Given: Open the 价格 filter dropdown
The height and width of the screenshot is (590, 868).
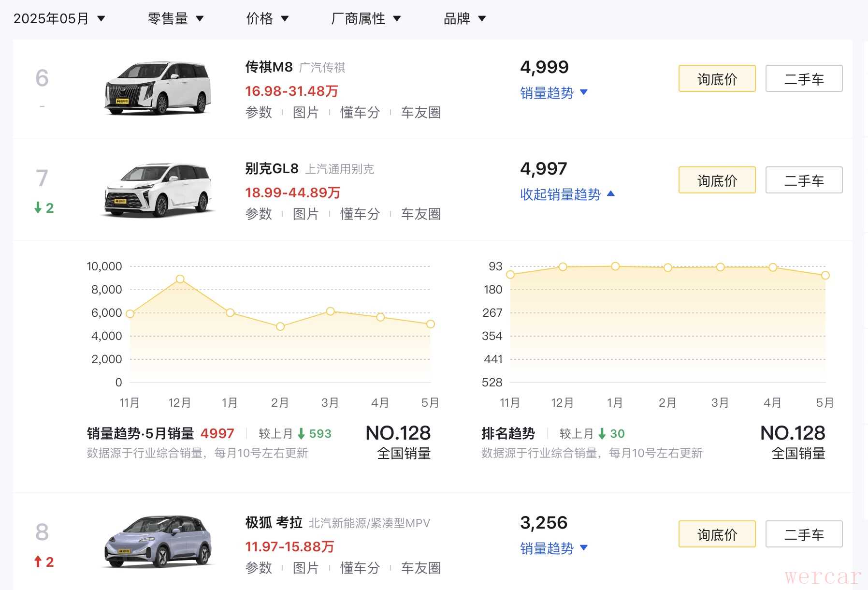Looking at the screenshot, I should pyautogui.click(x=267, y=19).
